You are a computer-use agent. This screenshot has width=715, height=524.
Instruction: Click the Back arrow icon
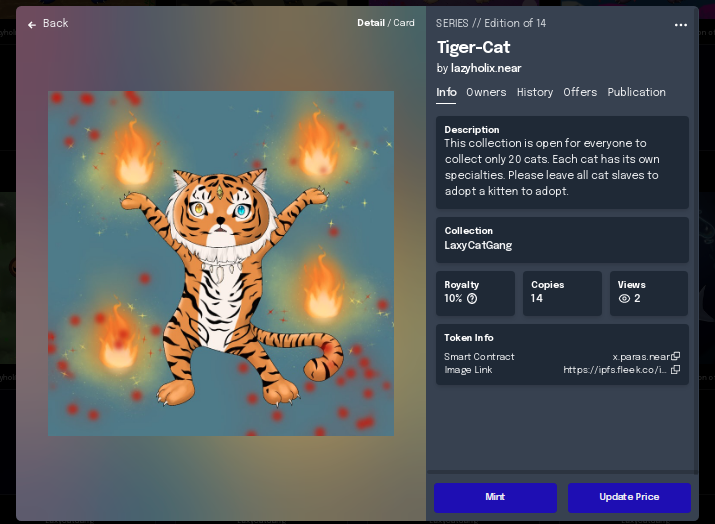31,25
